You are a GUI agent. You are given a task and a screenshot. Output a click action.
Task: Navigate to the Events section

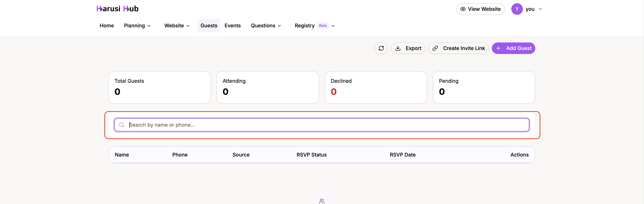pyautogui.click(x=233, y=25)
